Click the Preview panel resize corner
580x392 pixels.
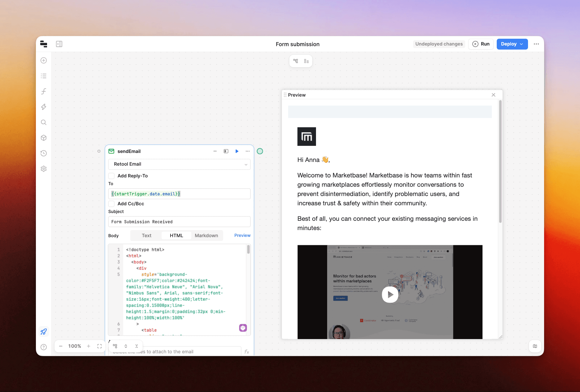500,337
